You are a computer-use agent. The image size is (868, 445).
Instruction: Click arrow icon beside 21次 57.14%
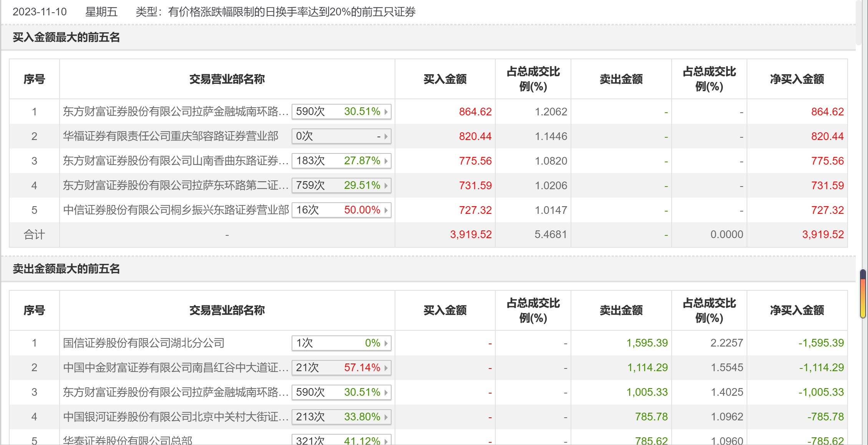point(386,368)
